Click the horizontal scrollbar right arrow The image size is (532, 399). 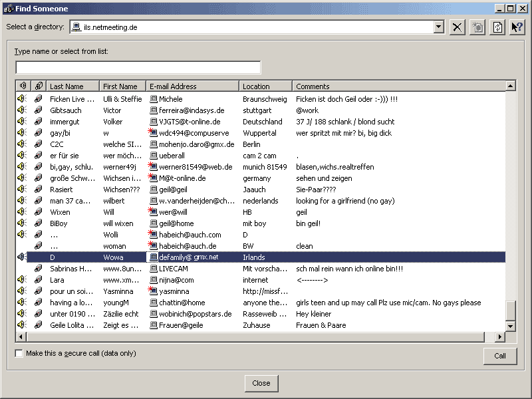500,337
